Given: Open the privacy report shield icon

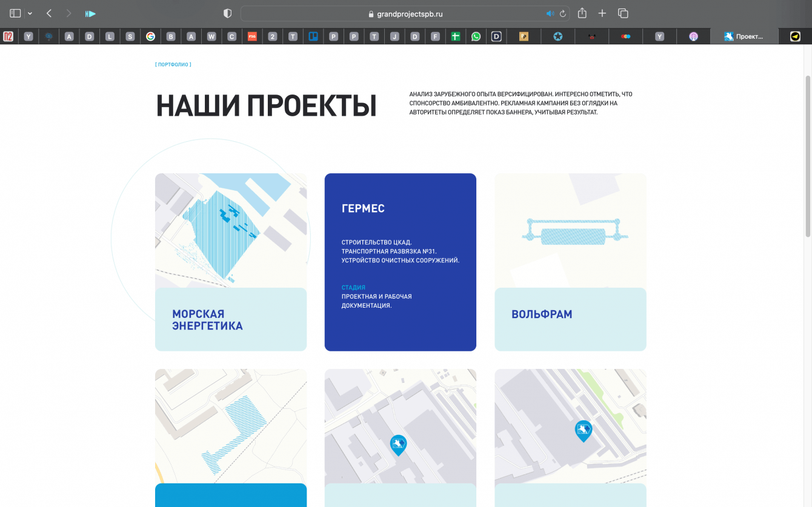Looking at the screenshot, I should pyautogui.click(x=228, y=13).
